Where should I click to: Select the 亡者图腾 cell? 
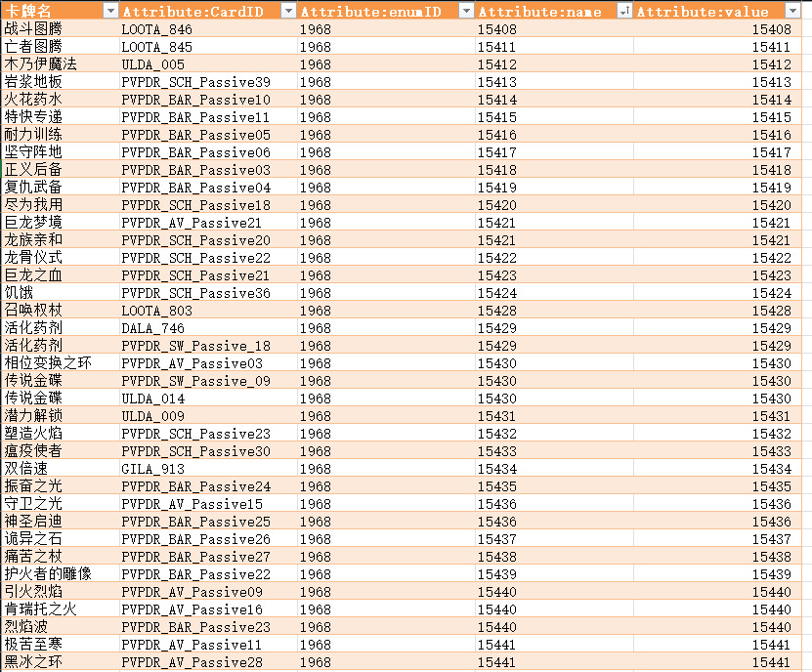tap(60, 47)
